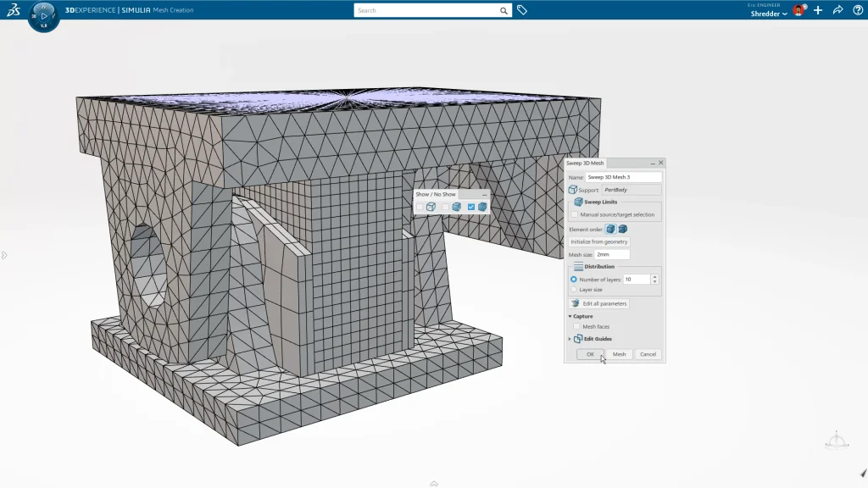Viewport: 868px width, 488px height.
Task: Check the Mesh faces checkbox
Action: click(x=576, y=326)
